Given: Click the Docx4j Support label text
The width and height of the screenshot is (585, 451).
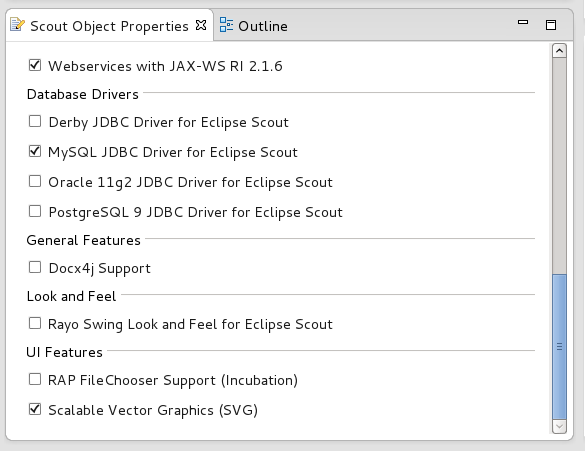Looking at the screenshot, I should [x=100, y=269].
